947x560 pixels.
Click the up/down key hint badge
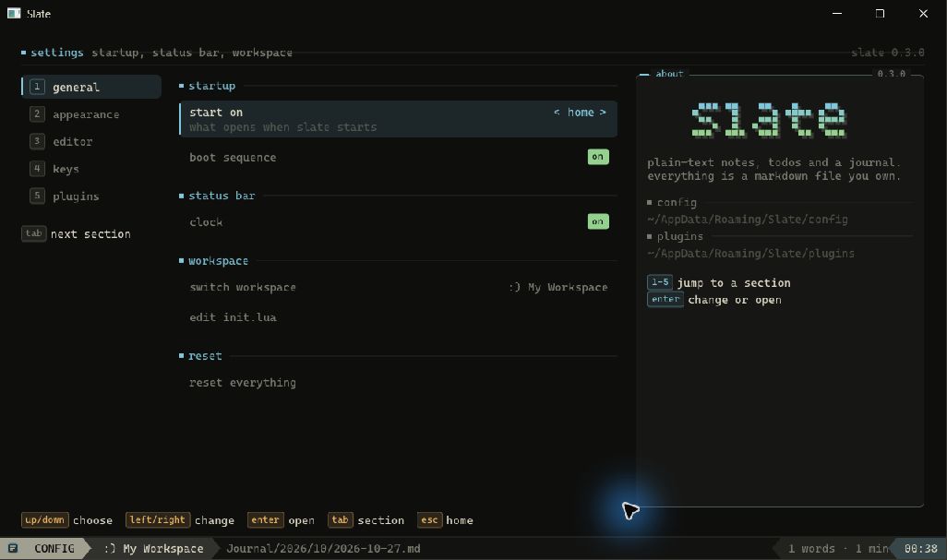[x=44, y=519]
